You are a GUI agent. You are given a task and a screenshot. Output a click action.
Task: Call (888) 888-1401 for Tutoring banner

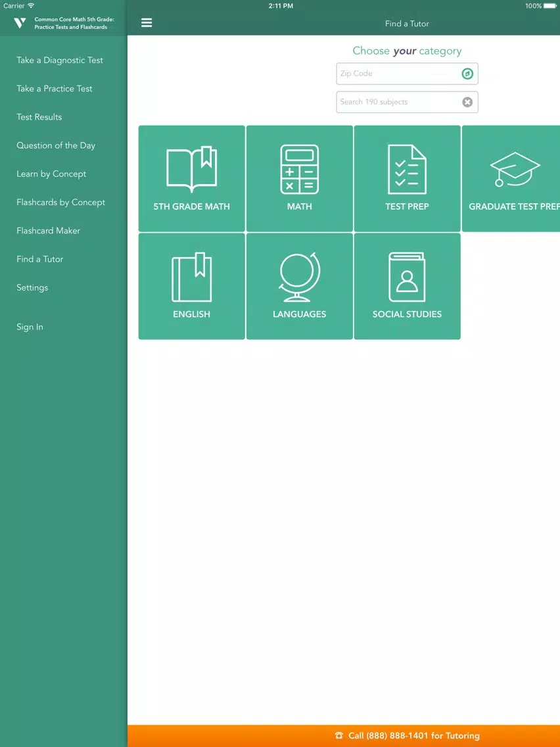click(344, 736)
